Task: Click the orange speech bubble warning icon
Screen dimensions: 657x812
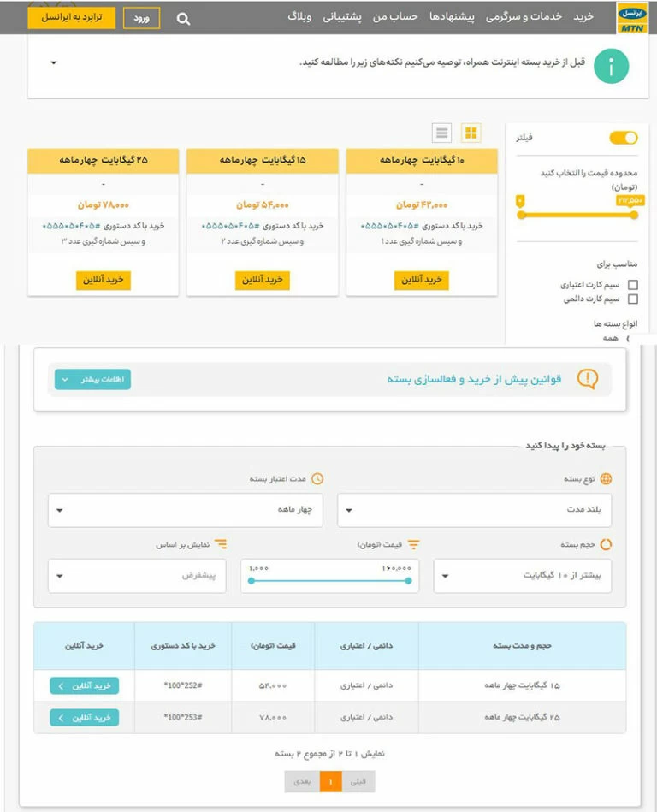Action: coord(588,378)
